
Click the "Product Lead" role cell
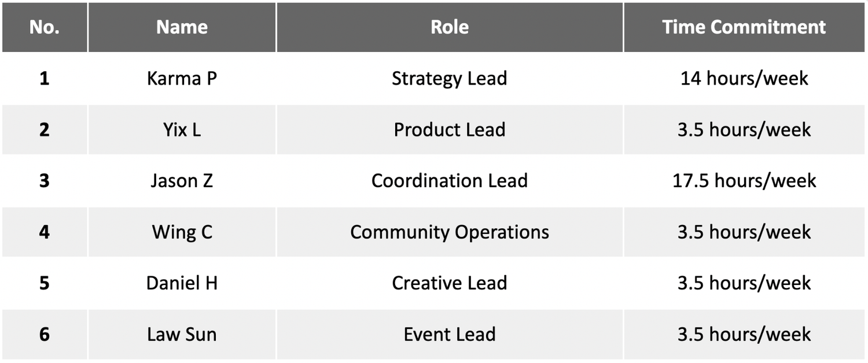pyautogui.click(x=450, y=129)
